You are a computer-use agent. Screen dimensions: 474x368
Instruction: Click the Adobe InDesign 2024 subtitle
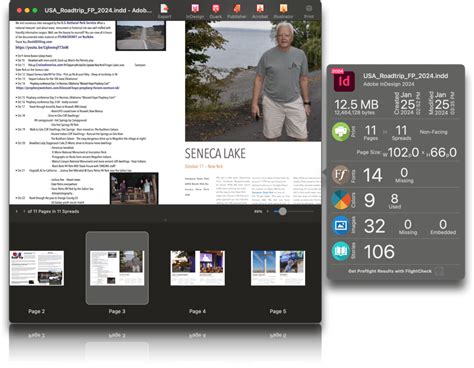pos(389,84)
